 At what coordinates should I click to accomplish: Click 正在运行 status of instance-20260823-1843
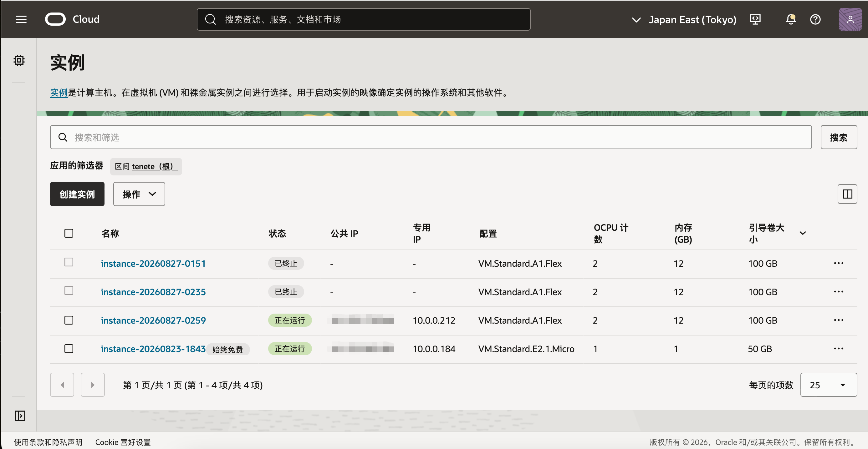pos(290,349)
